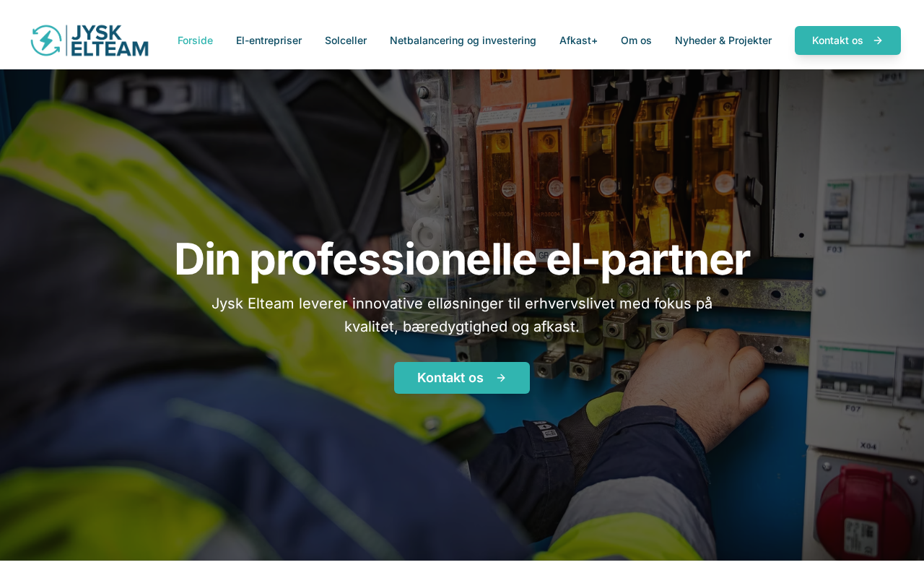Select Netbalancering og investering in navigation

coord(463,40)
